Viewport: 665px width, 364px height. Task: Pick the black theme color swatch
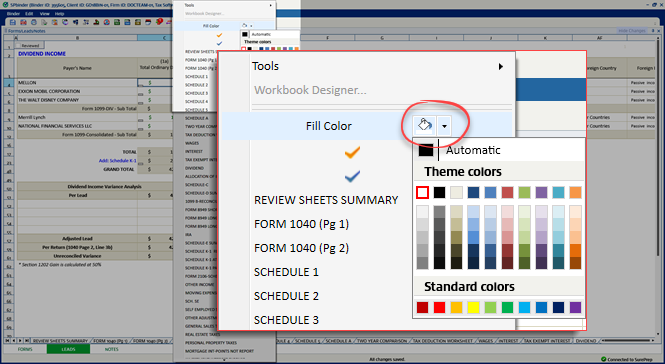439,193
